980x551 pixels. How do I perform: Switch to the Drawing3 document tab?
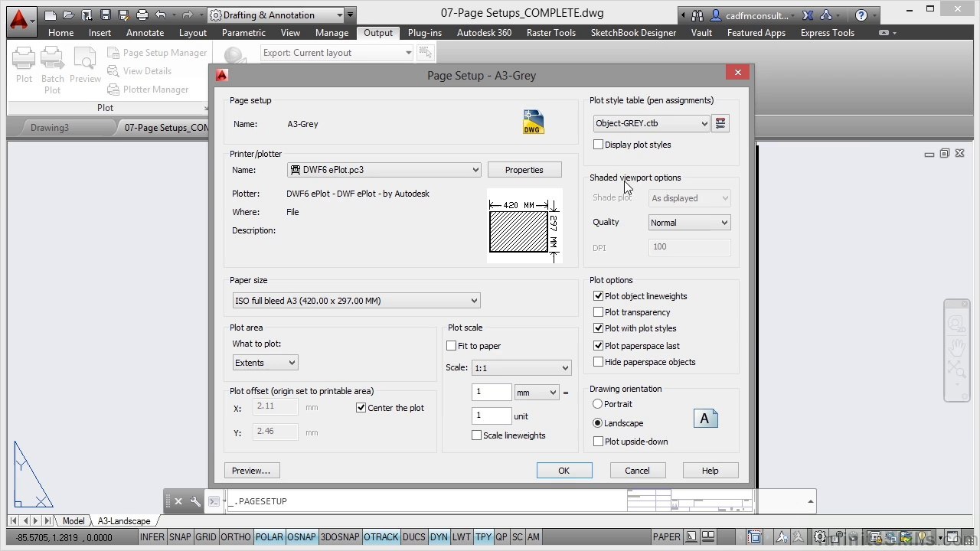coord(50,128)
